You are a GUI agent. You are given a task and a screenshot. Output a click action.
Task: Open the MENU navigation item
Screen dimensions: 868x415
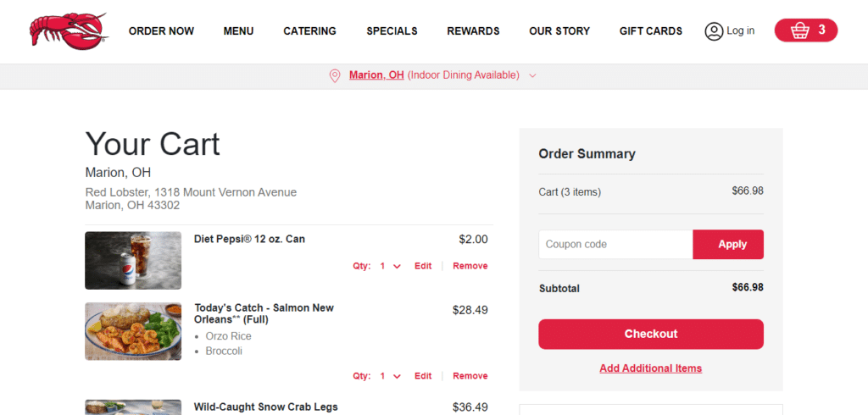coord(238,31)
